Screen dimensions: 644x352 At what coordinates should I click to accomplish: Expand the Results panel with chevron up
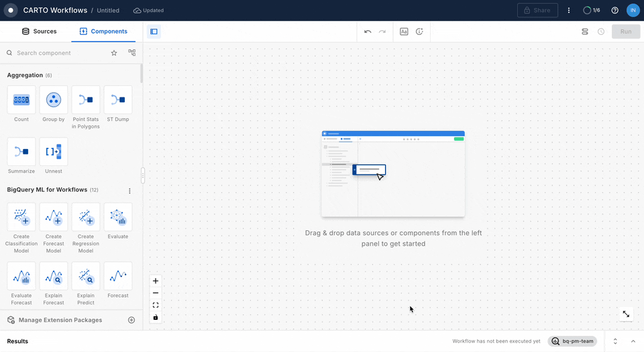[x=633, y=341]
